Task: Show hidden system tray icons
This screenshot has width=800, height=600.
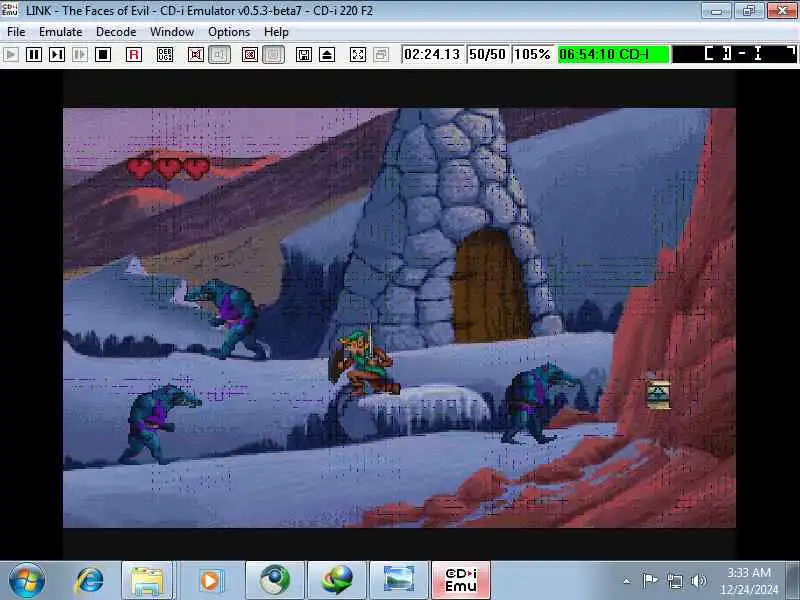Action: [x=627, y=581]
